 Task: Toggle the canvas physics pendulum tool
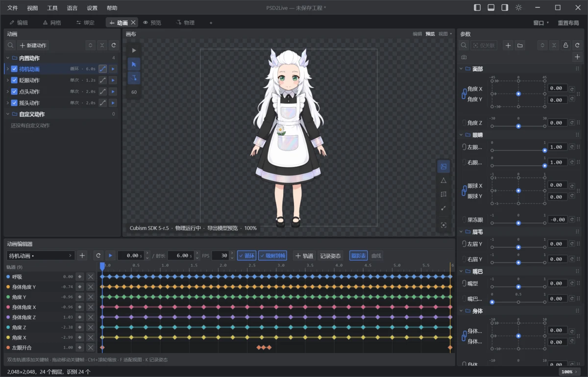click(134, 78)
